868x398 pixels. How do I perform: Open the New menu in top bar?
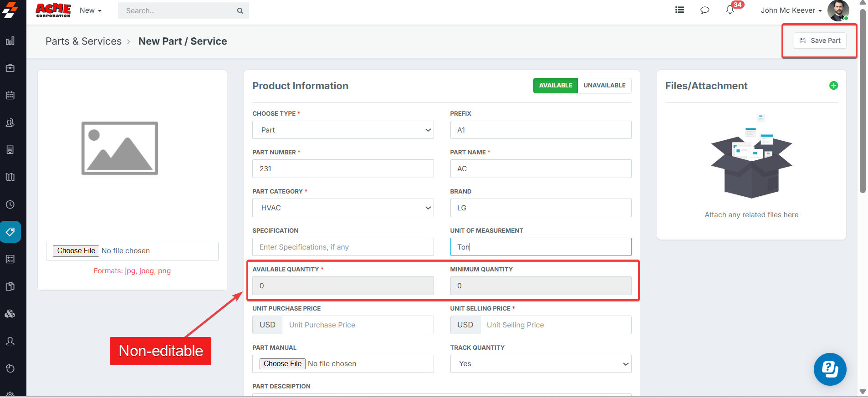(x=90, y=10)
